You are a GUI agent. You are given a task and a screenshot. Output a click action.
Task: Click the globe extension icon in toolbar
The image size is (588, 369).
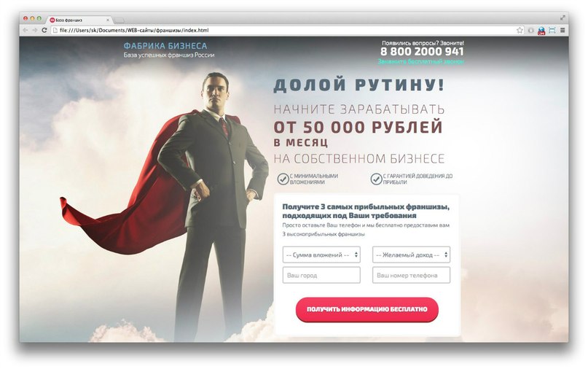click(x=541, y=31)
